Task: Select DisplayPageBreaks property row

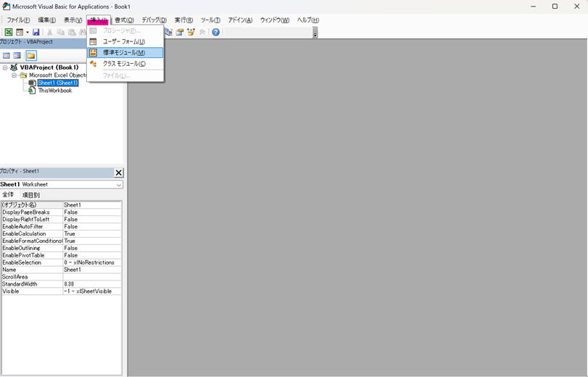Action: [61, 212]
